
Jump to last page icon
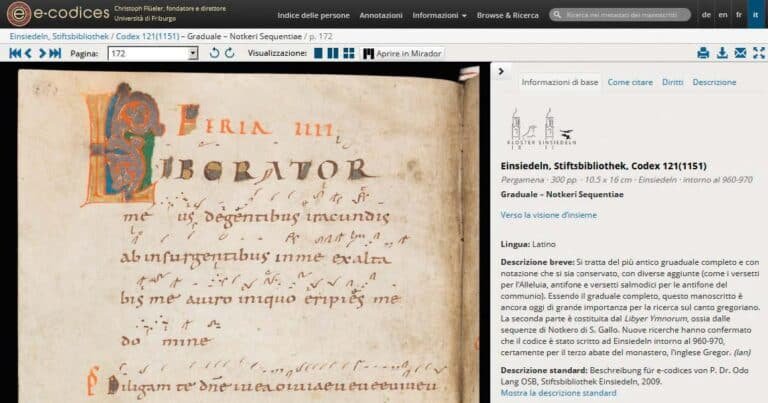[55, 53]
